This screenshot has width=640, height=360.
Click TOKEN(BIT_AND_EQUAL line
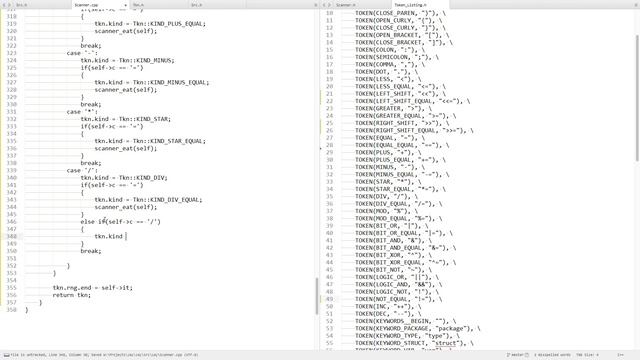pos(405,248)
